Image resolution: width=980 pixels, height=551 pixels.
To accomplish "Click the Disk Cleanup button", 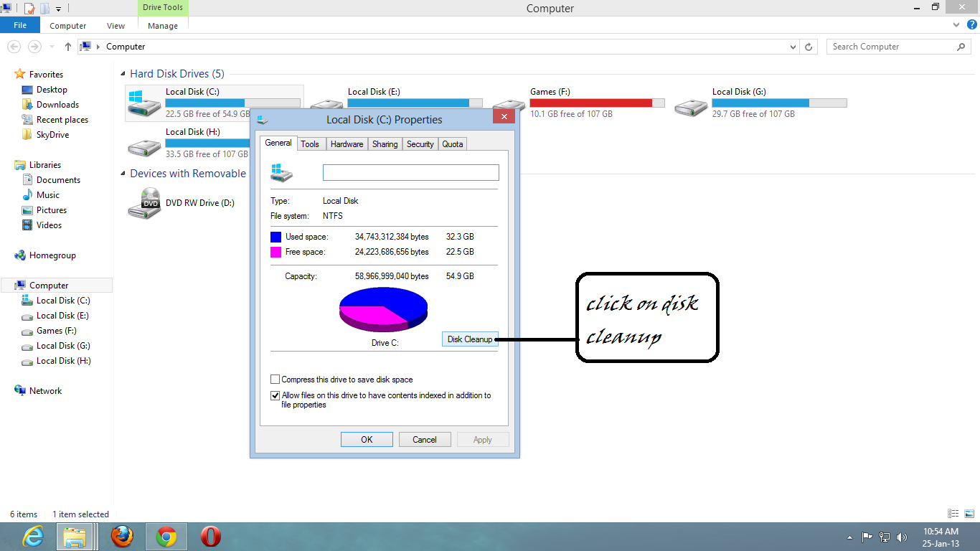I will click(470, 339).
